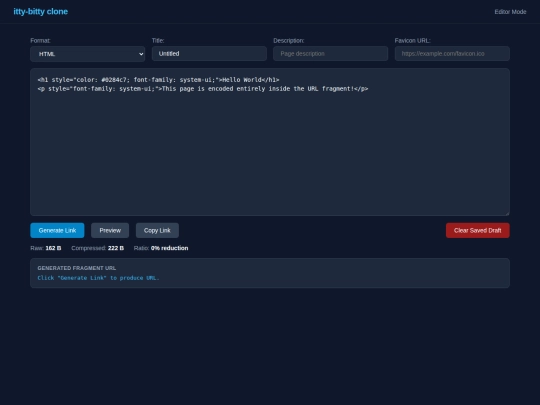Viewport: 540px width, 405px height.
Task: Click the Title label
Action: point(158,41)
